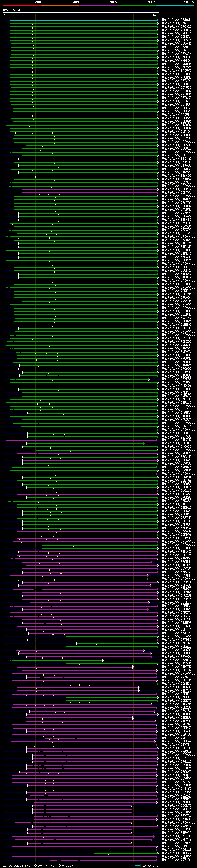
Task: Click the orange ~40% identity legend swatch
Action: pos(60,6)
